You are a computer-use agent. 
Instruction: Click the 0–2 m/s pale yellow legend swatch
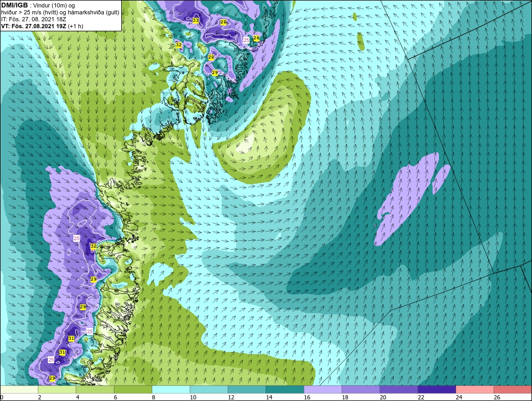click(x=19, y=389)
